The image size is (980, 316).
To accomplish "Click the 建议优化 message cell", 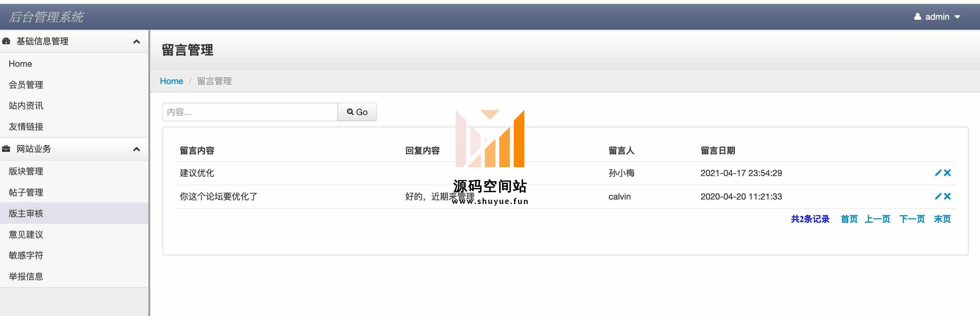I will (197, 173).
